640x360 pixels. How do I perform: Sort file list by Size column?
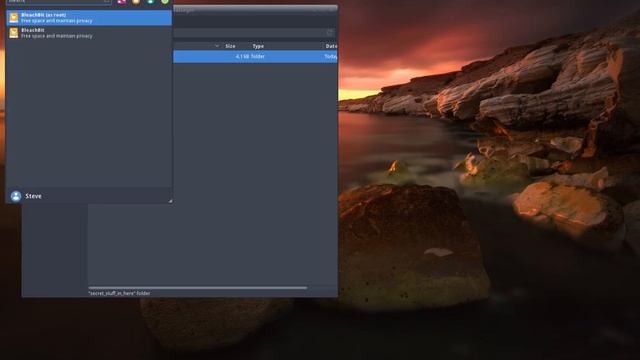[x=230, y=46]
